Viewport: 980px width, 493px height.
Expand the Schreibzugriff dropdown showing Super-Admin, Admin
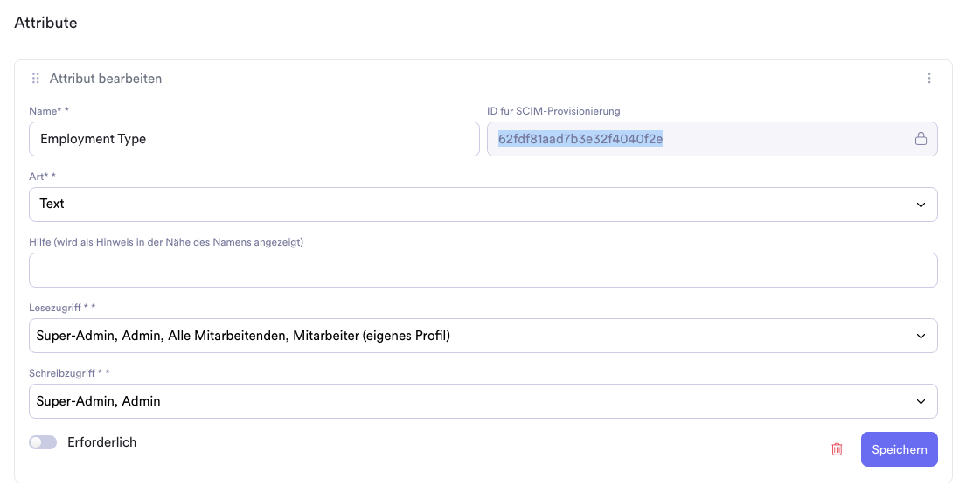click(483, 401)
